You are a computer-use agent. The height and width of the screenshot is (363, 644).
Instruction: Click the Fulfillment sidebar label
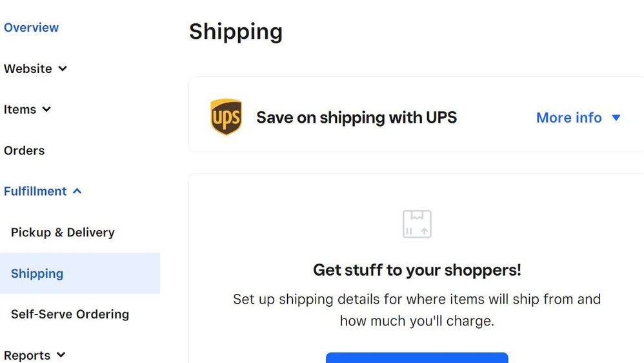[35, 191]
